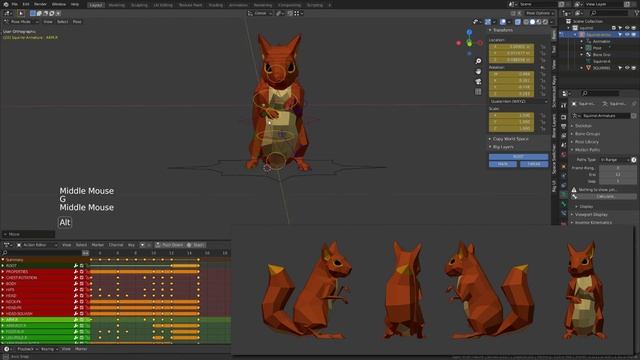640x360 pixels.
Task: Open the Keying dropdown in timeline
Action: click(x=49, y=349)
